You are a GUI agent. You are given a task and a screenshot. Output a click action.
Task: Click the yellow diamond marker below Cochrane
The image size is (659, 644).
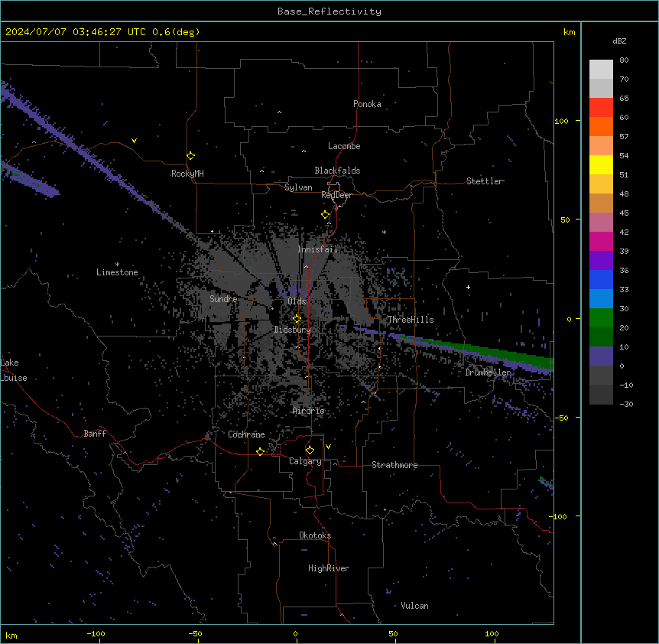pyautogui.click(x=260, y=451)
